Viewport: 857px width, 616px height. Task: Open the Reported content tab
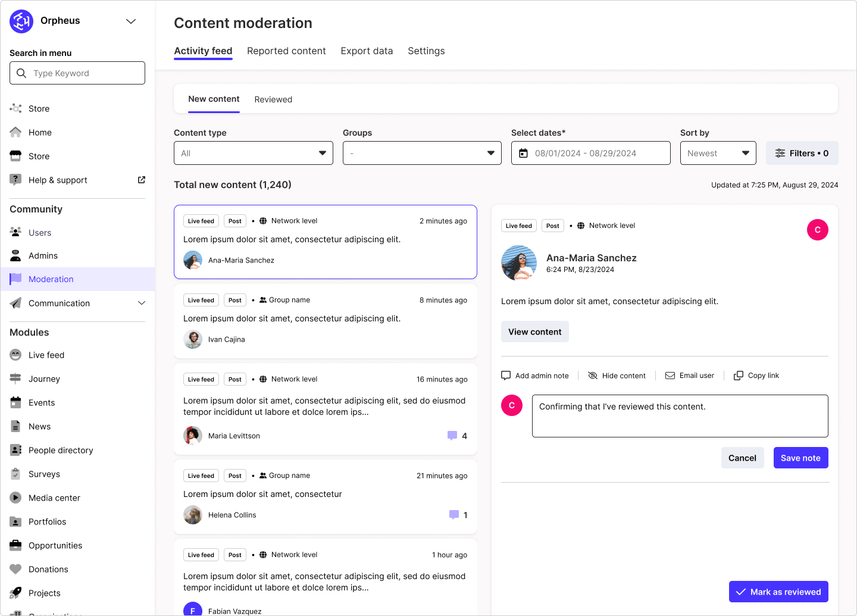tap(286, 51)
